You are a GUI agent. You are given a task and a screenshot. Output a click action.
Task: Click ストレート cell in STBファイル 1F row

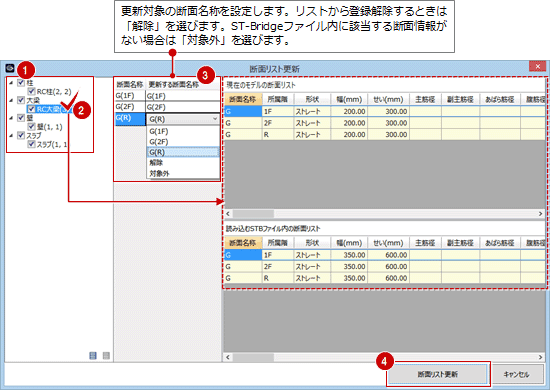click(312, 255)
